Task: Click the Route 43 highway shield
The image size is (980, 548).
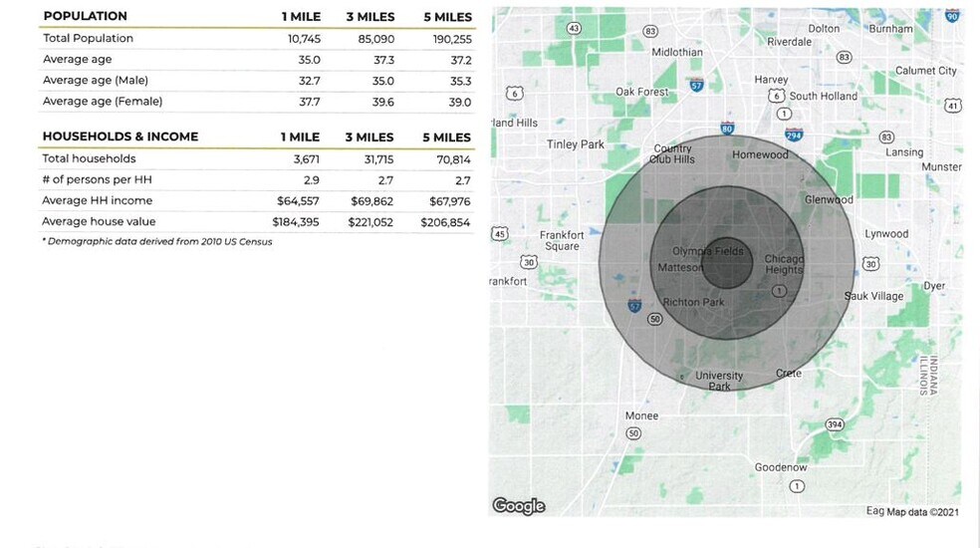Action: [574, 29]
